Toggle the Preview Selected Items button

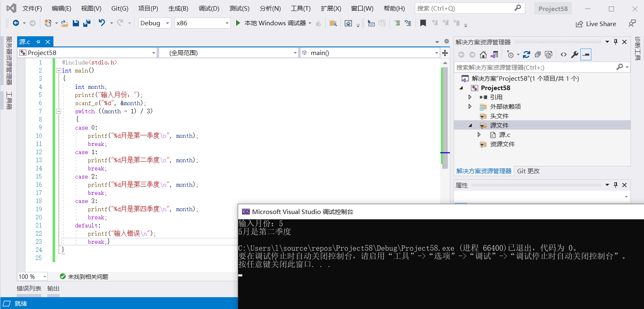click(x=586, y=55)
